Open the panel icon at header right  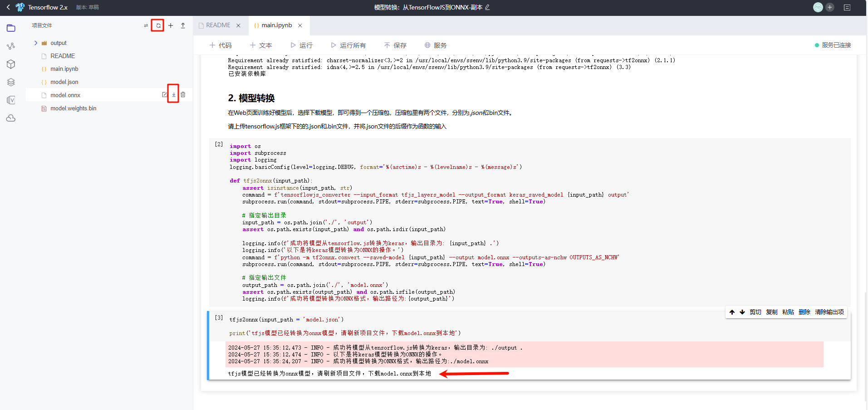pos(847,7)
